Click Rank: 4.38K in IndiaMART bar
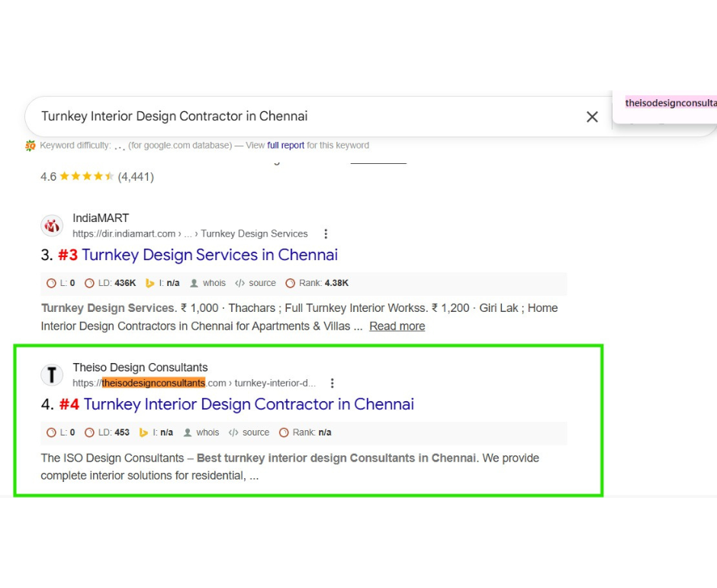The image size is (717, 588). (x=317, y=284)
